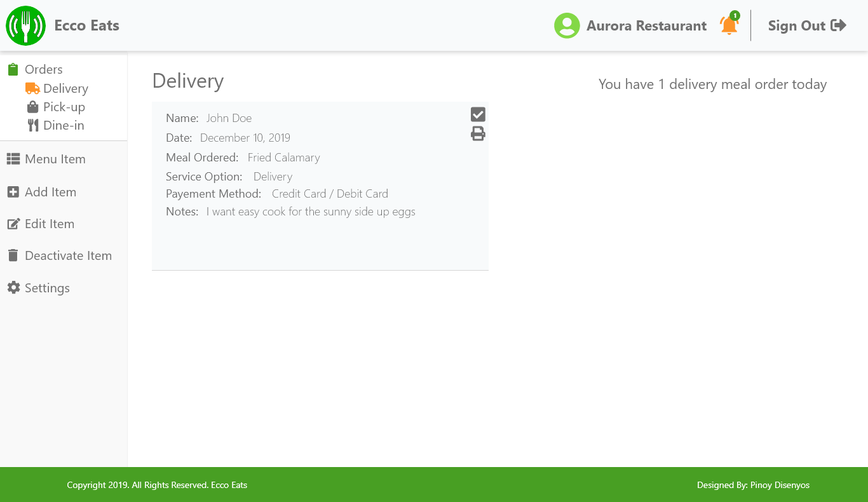Click the Sign Out text link
Viewport: 868px width, 502px height.
click(796, 25)
